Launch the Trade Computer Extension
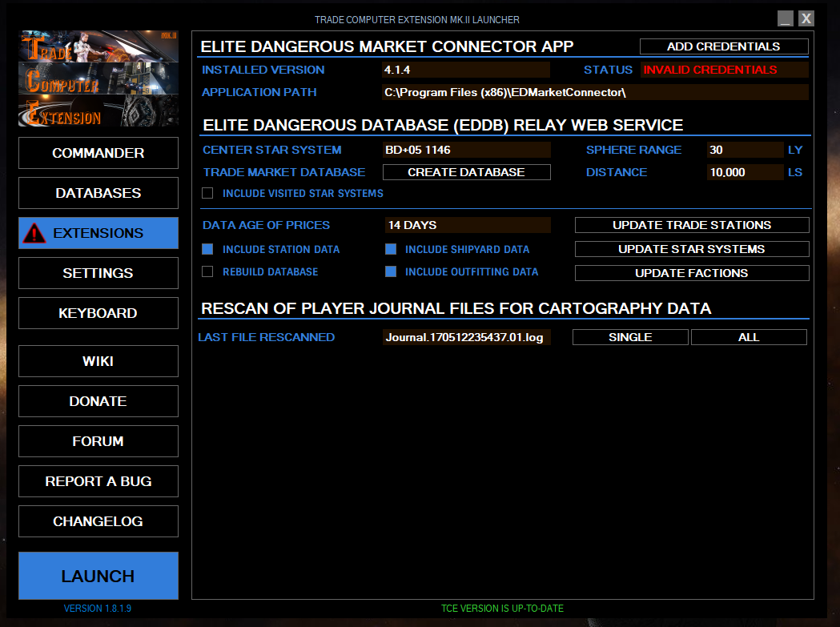Image resolution: width=840 pixels, height=627 pixels. (x=98, y=576)
